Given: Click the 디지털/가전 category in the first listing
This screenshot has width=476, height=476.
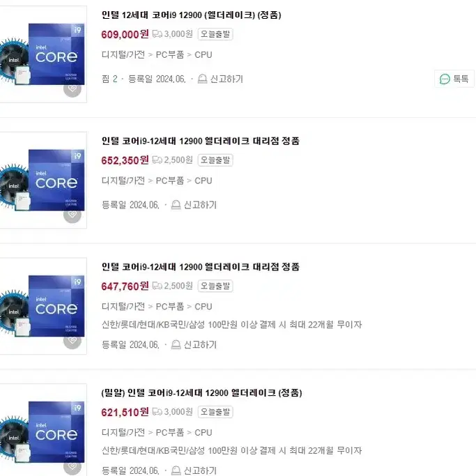Looking at the screenshot, I should (123, 54).
